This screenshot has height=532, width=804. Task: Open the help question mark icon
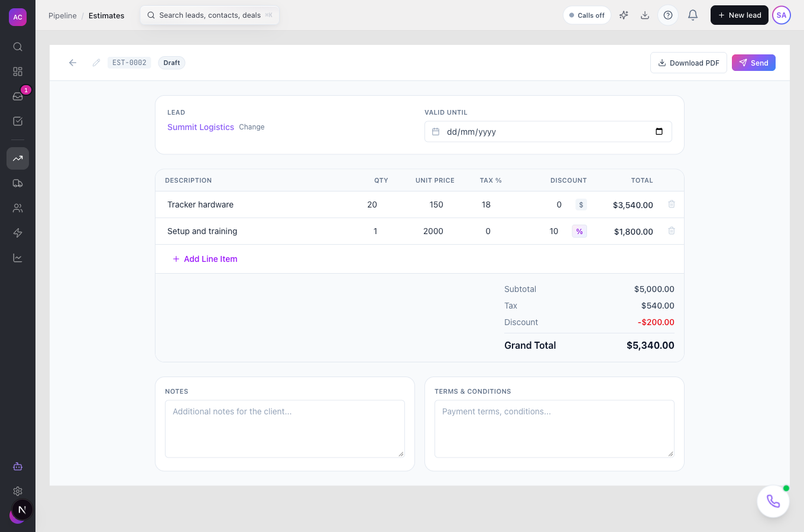click(668, 15)
